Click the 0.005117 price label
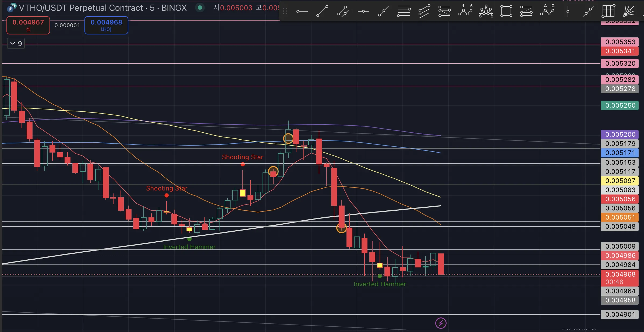The width and height of the screenshot is (644, 332). (x=620, y=172)
